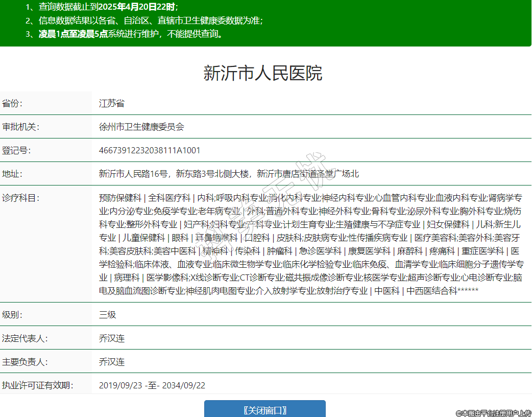
Task: Click the notice line mentioning 卫生健康委数据为准
Action: coord(144,21)
